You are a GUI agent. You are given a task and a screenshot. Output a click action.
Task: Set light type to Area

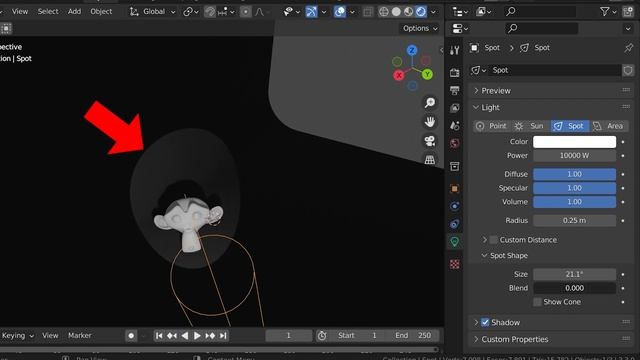pos(609,126)
